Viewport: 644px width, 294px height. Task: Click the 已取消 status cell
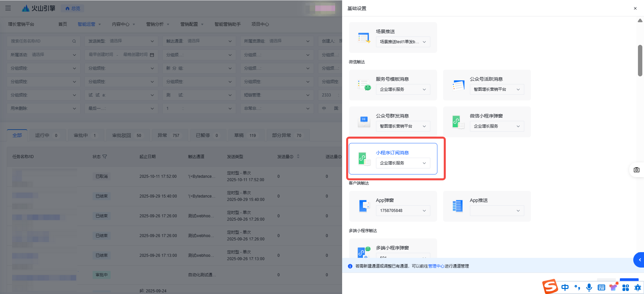coord(102,176)
